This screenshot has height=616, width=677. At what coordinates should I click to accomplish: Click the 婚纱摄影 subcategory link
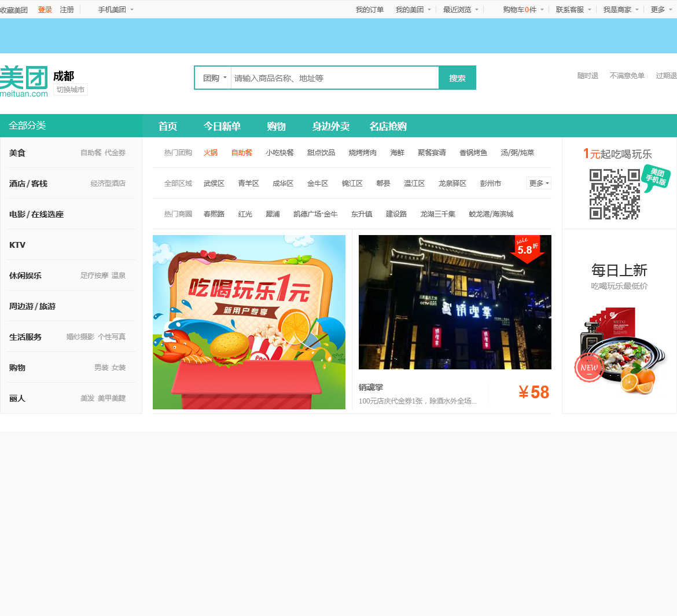point(80,336)
